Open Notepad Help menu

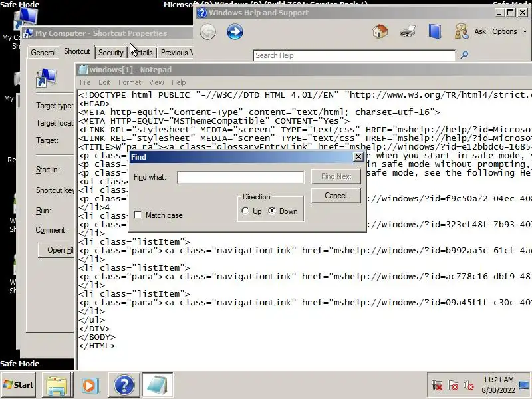point(178,82)
